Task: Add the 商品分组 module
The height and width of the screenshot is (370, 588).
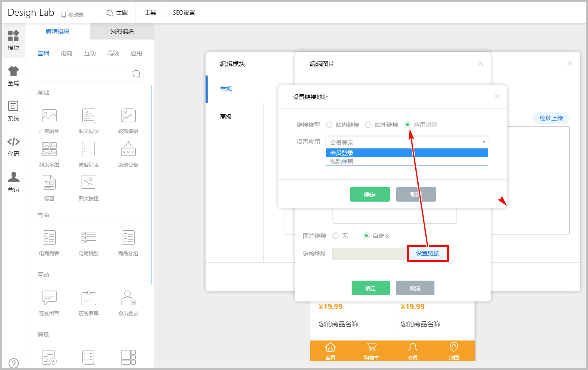Action: 128,243
